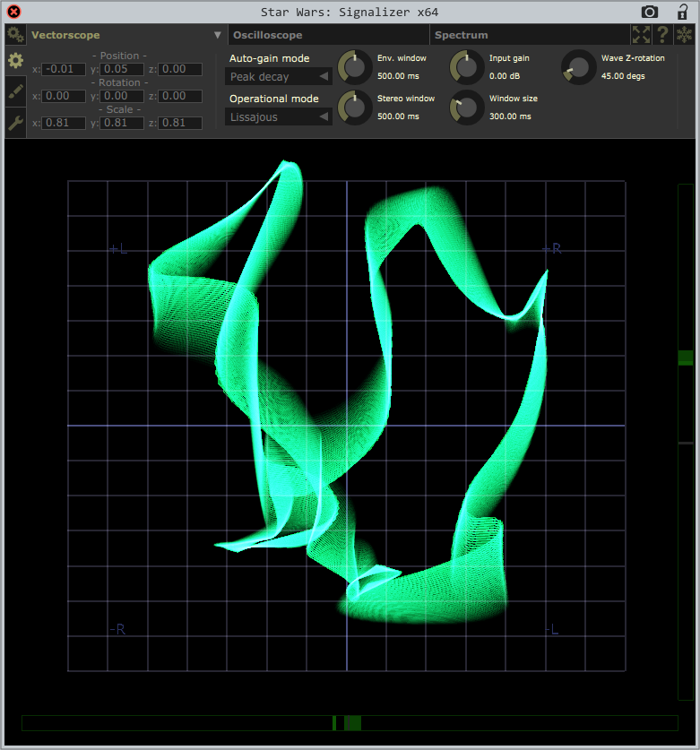The width and height of the screenshot is (700, 750).
Task: Open the wrench utility tab
Action: (x=14, y=122)
